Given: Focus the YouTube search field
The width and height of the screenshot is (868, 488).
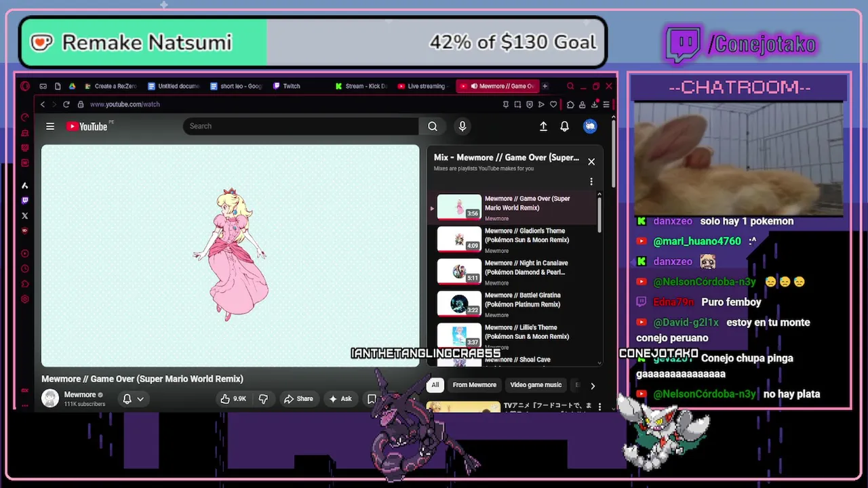Looking at the screenshot, I should [301, 126].
